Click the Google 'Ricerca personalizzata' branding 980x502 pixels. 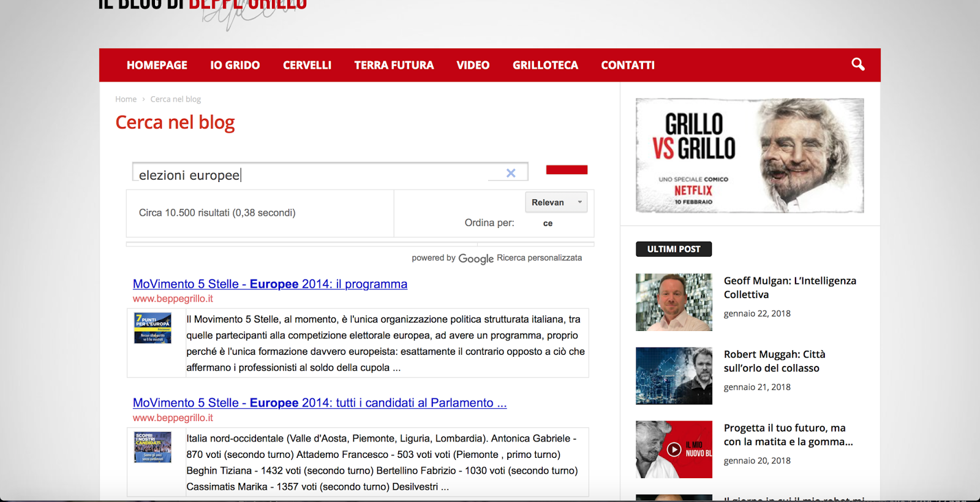[x=497, y=258]
